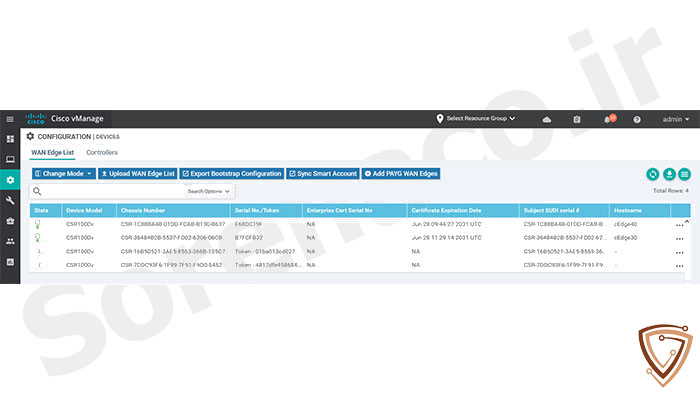Select hostname cEdge30 cell
Screen dimensions: 700x394
625,238
